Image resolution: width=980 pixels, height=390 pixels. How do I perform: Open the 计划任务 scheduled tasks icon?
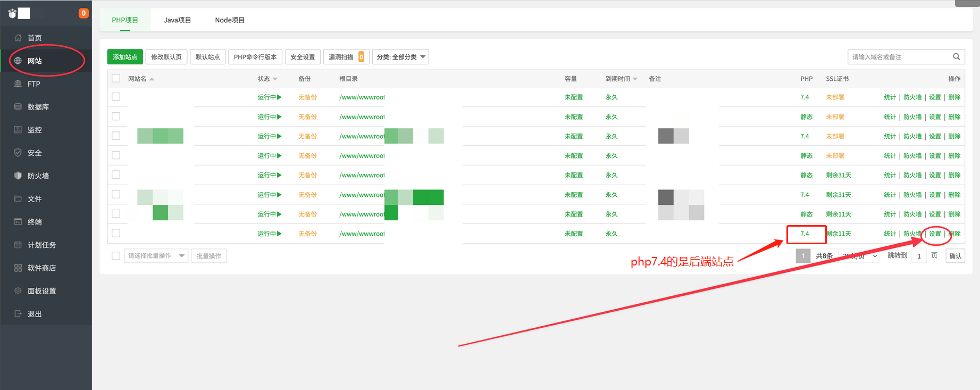tap(18, 245)
